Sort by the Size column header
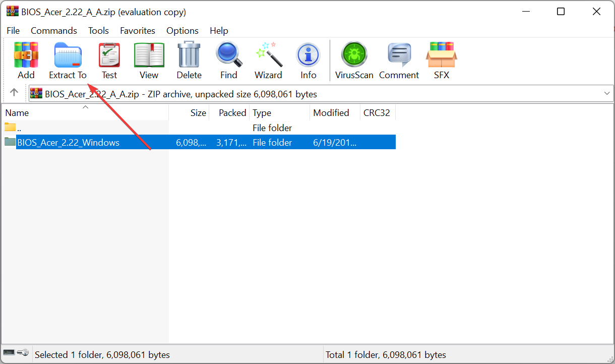The image size is (615, 364). 189,112
